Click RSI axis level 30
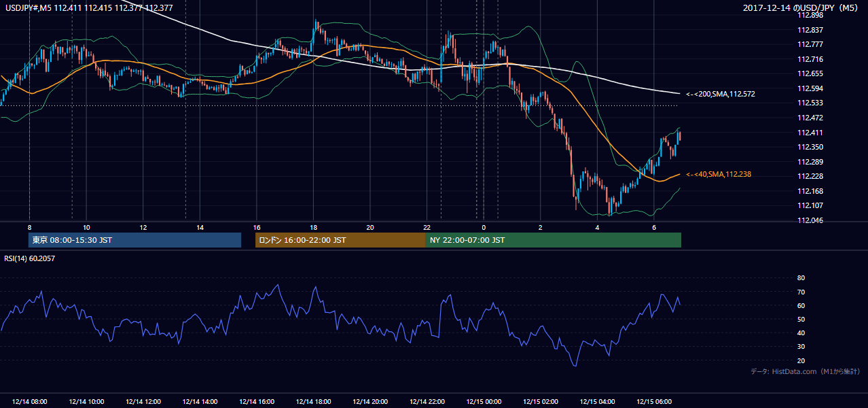This screenshot has width=868, height=408. 801,347
